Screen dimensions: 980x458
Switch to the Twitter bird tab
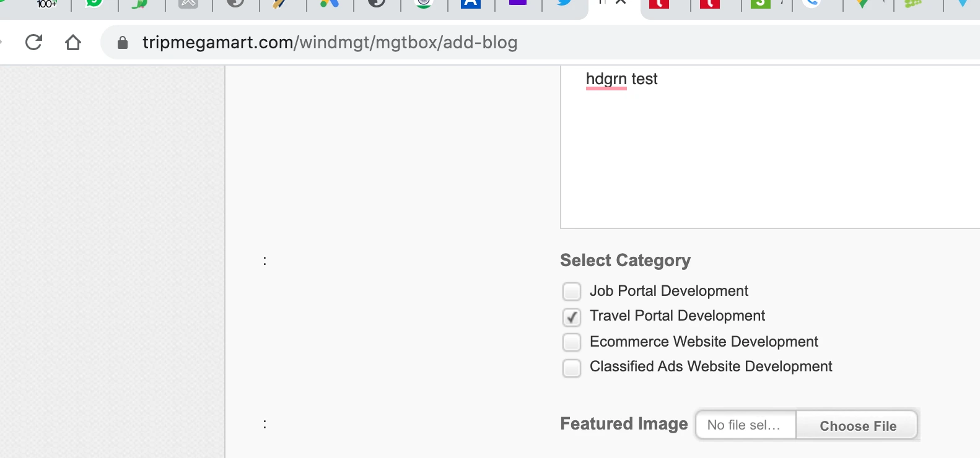pos(564,3)
